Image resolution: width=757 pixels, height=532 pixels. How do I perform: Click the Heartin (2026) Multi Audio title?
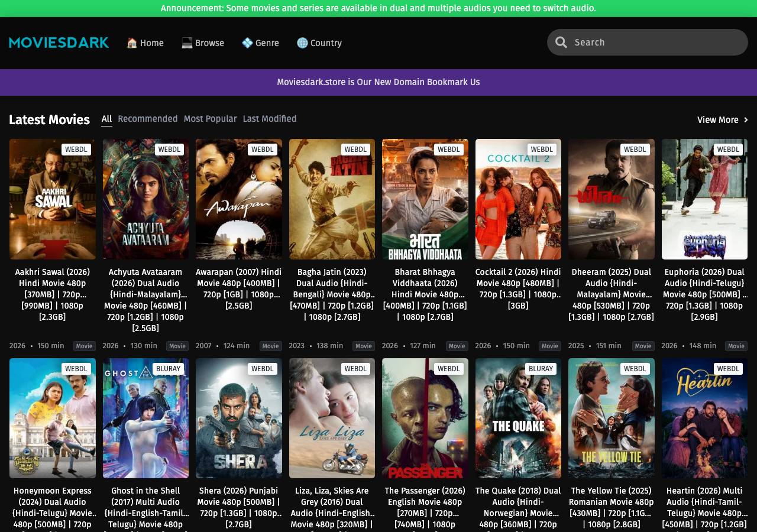(704, 507)
